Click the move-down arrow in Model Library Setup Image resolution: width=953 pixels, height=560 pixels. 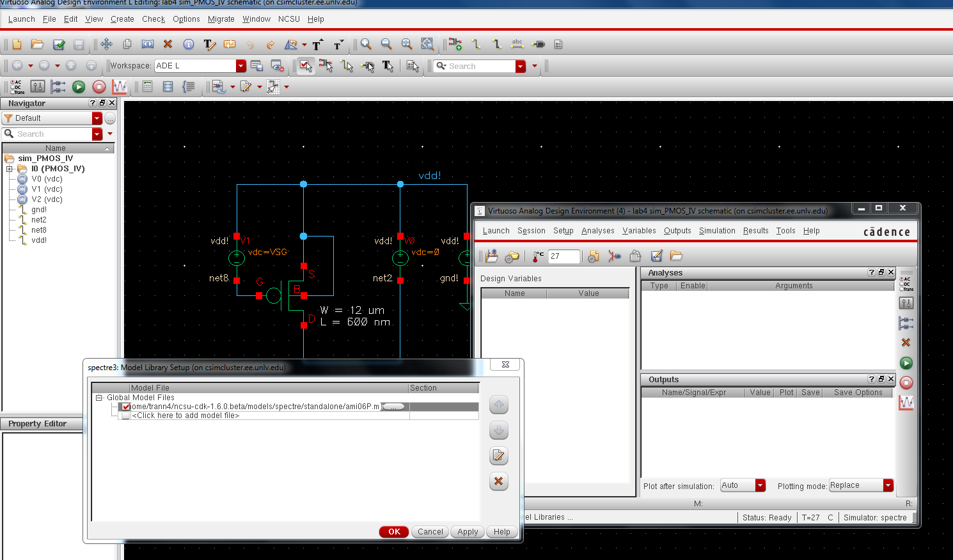tap(499, 431)
